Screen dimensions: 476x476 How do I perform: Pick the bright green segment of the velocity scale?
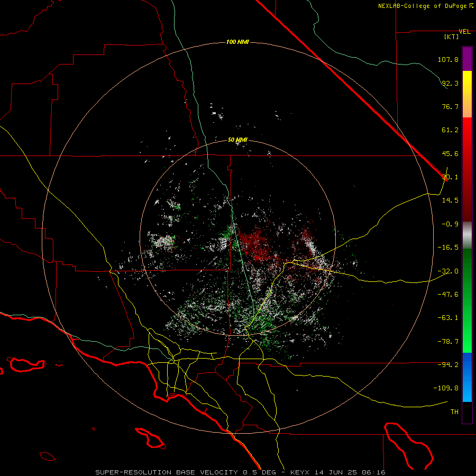[467, 300]
